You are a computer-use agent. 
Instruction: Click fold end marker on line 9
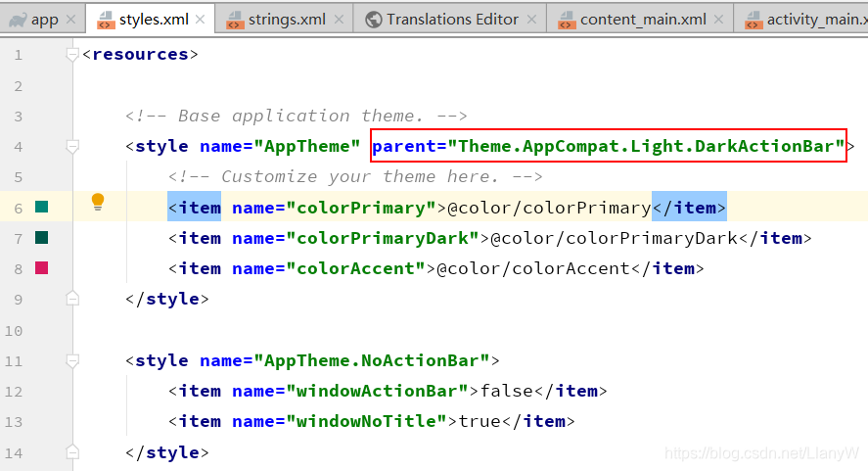tap(72, 299)
